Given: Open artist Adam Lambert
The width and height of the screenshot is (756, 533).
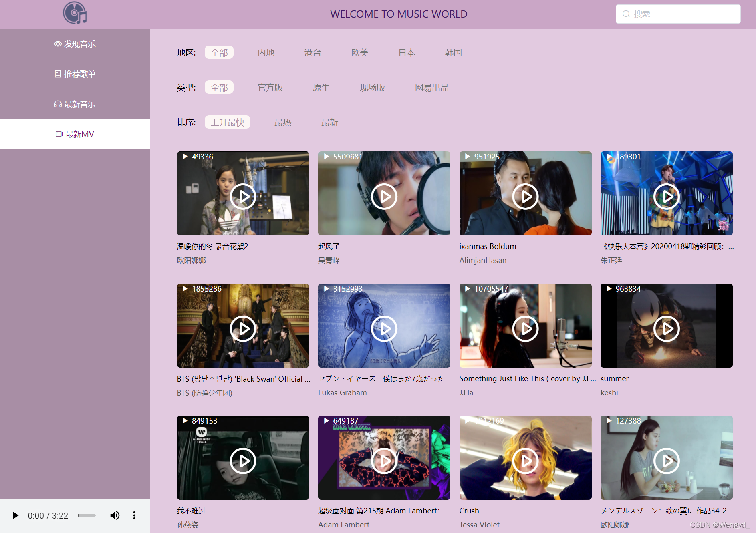Looking at the screenshot, I should [344, 525].
